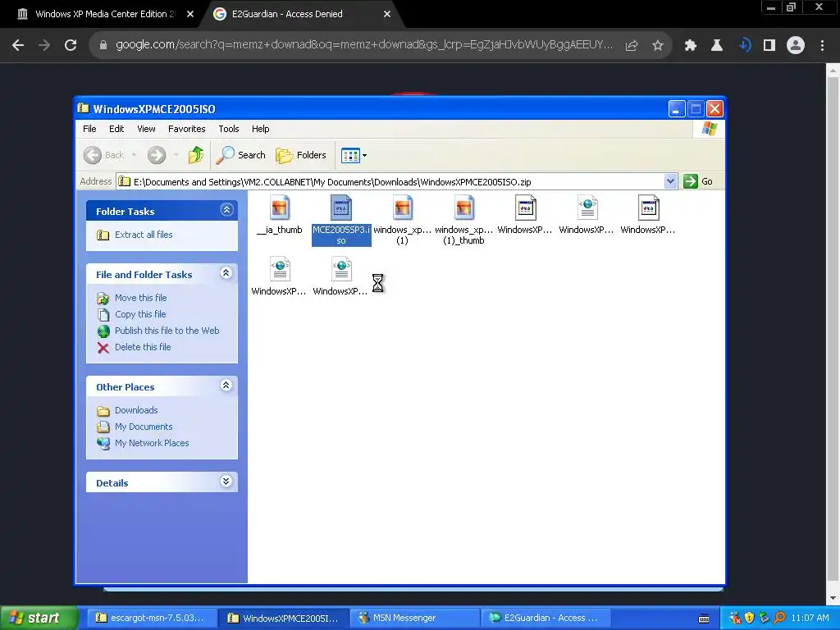Select the MCE2005SP3.iso file
Viewport: 840px width, 630px height.
(341, 220)
